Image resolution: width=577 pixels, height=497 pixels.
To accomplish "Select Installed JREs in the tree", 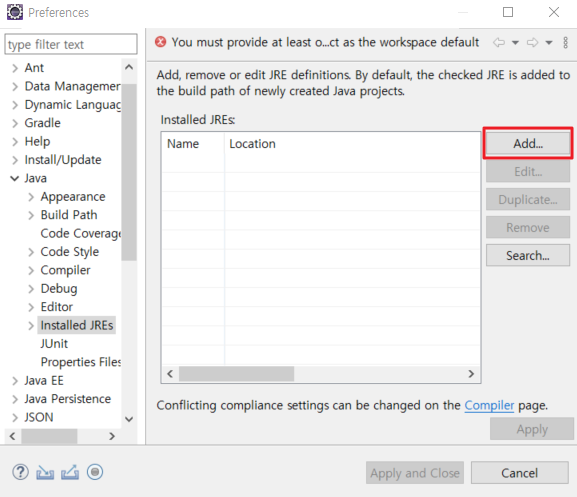I will tap(77, 325).
